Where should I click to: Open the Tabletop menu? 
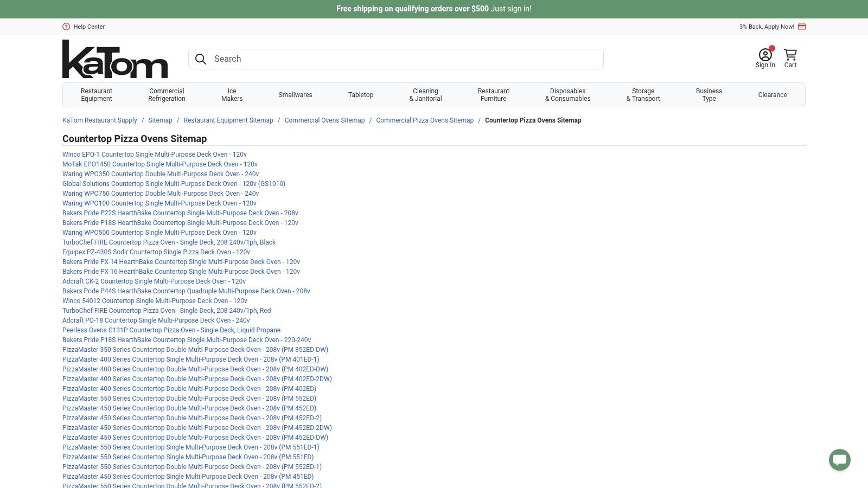pos(361,95)
